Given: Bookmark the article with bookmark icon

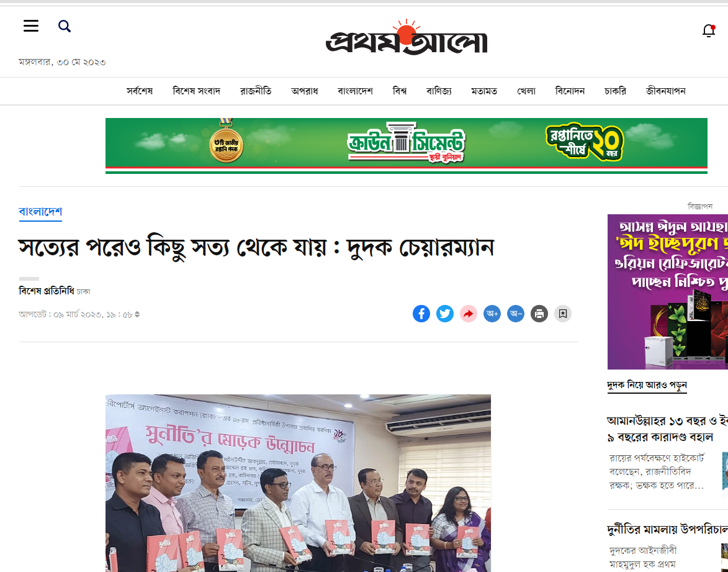Looking at the screenshot, I should click(563, 314).
